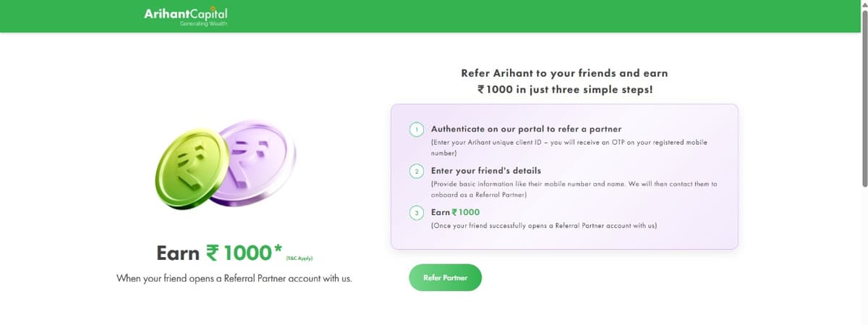Click the asterisk after Earn ₹1000
Viewport: 868px width, 325px height.
click(278, 250)
